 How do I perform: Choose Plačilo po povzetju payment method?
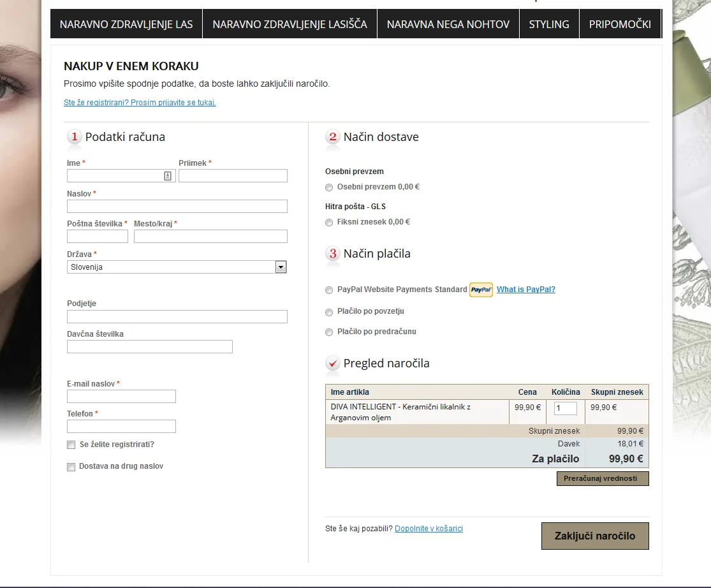click(329, 312)
